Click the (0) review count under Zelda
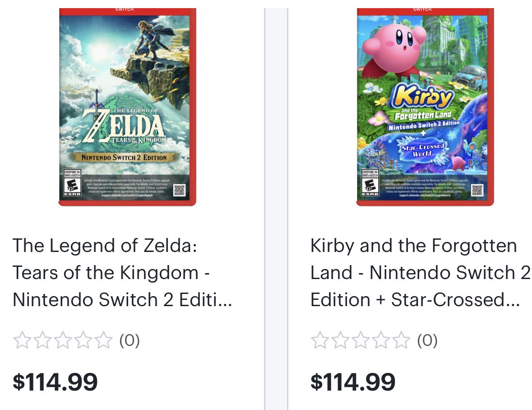532x410 pixels. [x=130, y=340]
